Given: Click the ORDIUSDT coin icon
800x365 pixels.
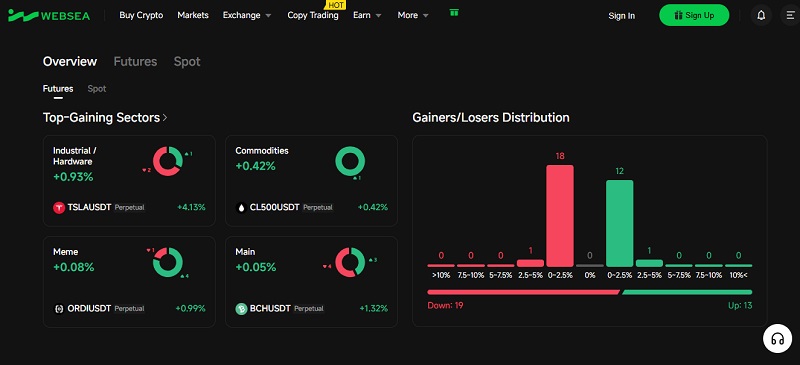Looking at the screenshot, I should [59, 309].
